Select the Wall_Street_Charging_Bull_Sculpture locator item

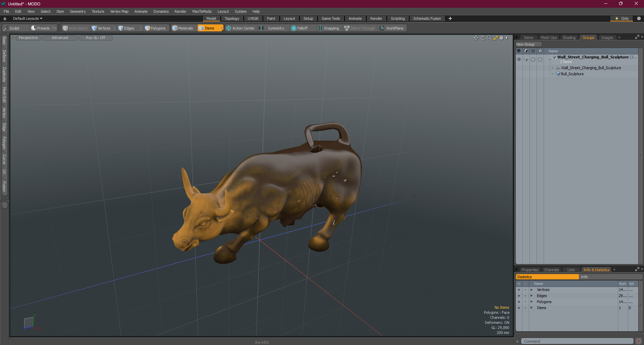[591, 68]
